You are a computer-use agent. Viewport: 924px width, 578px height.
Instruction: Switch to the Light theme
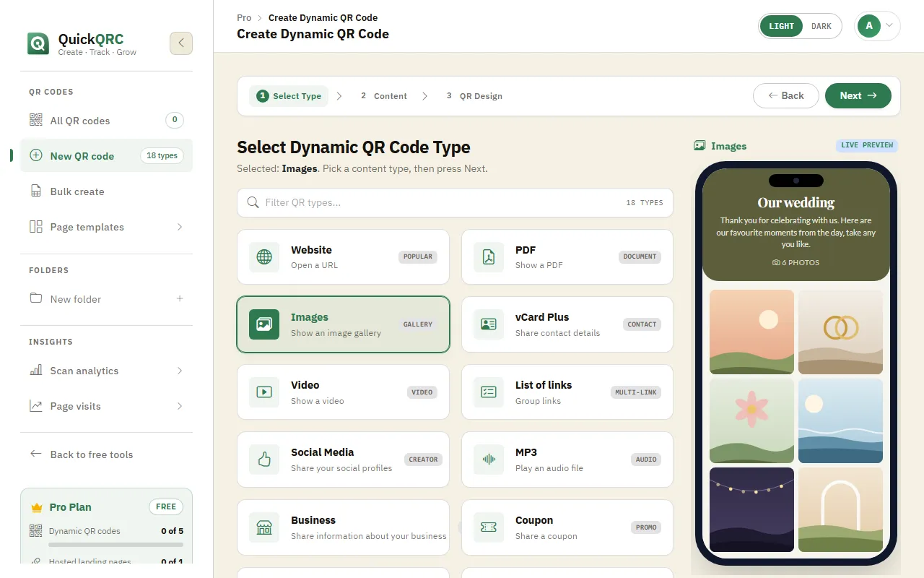(781, 26)
